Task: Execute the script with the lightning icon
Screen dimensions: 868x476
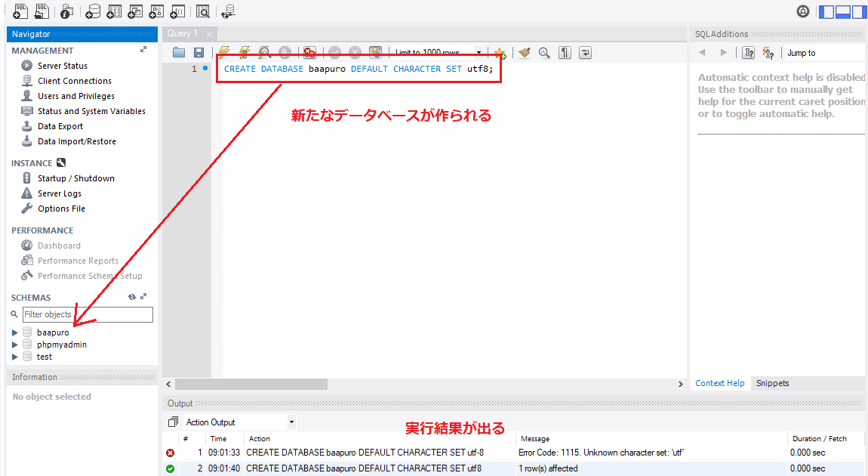Action: pyautogui.click(x=223, y=53)
